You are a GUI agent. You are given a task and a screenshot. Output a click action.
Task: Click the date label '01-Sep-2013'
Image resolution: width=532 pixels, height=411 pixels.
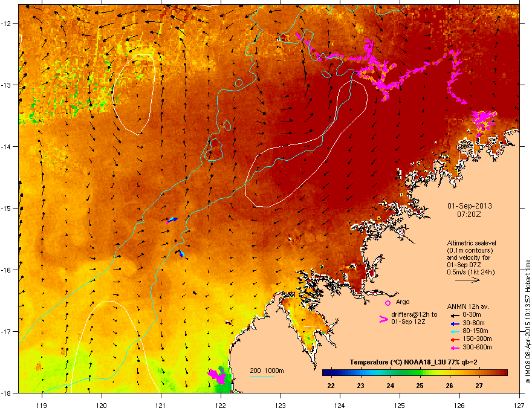tap(469, 206)
